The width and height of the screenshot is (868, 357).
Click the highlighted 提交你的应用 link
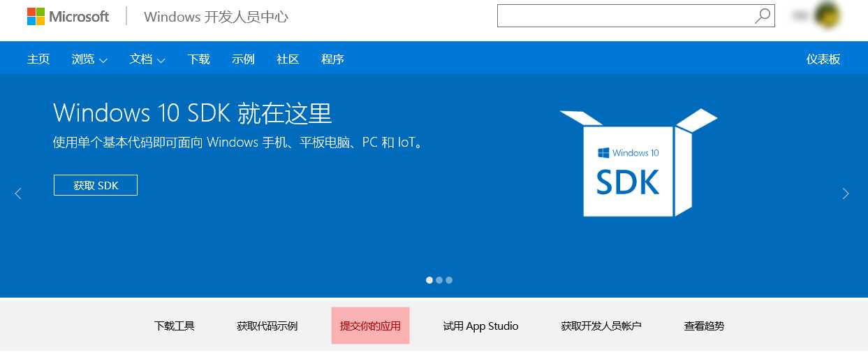[x=370, y=326]
